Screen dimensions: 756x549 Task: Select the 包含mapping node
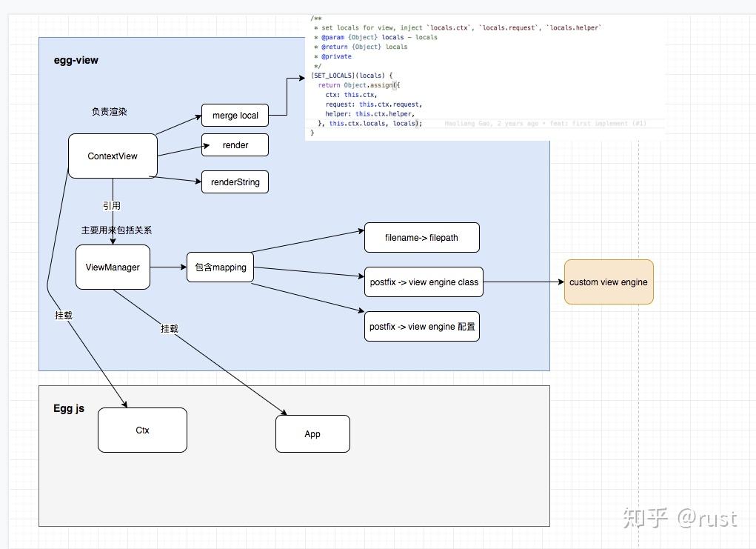(x=221, y=267)
